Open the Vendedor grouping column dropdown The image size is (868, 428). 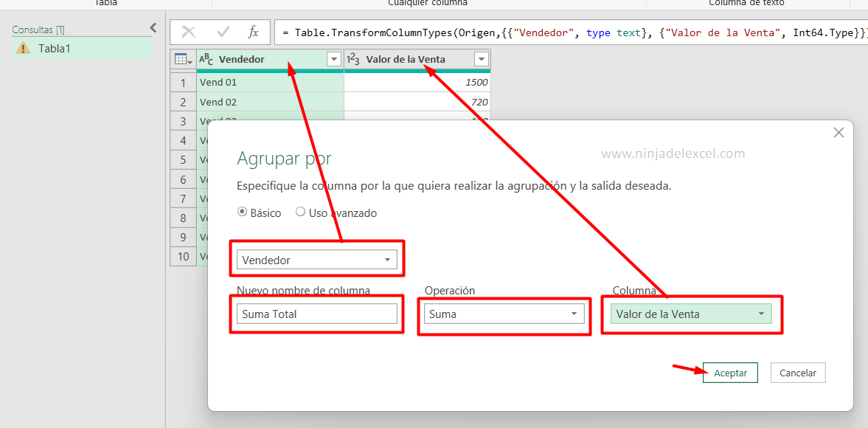coord(388,260)
